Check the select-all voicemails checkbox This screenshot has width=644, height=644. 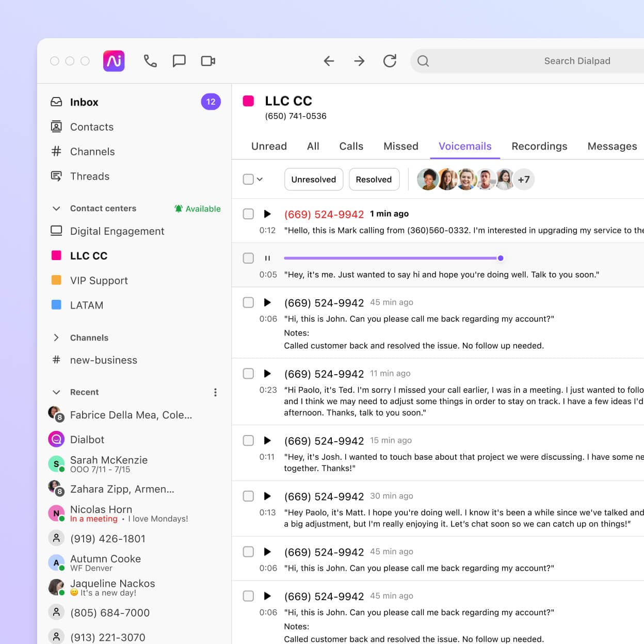pos(248,178)
